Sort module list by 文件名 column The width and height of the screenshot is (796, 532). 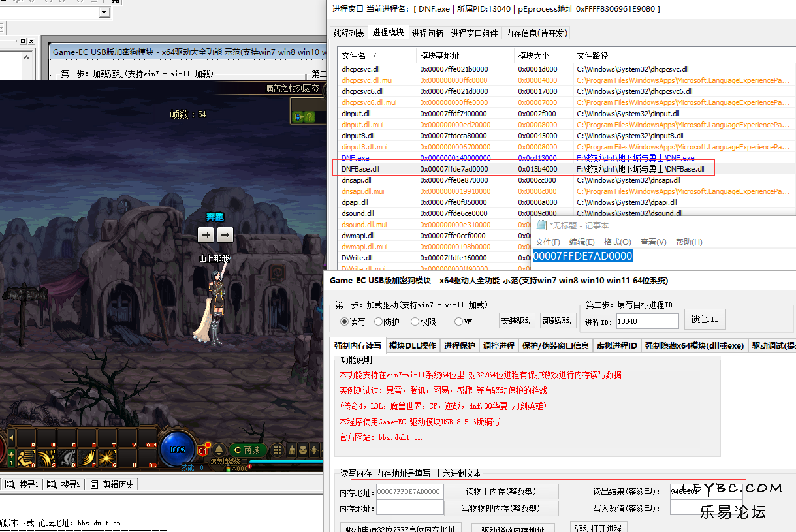pos(377,55)
